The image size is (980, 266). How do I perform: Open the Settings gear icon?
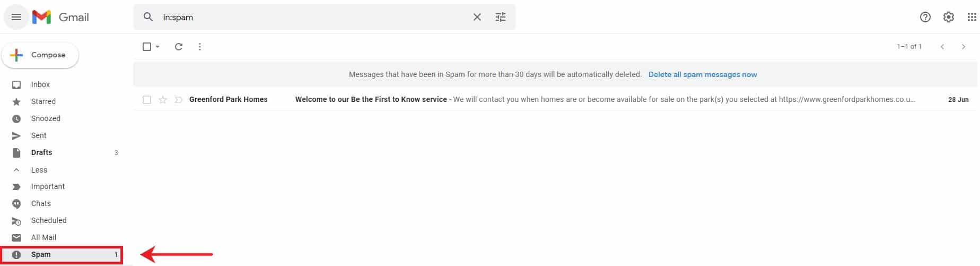tap(949, 18)
